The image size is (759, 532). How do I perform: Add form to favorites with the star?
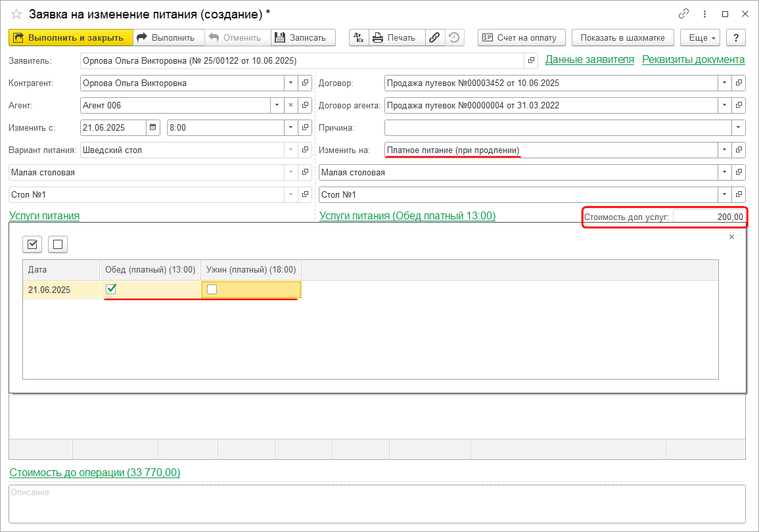16,14
